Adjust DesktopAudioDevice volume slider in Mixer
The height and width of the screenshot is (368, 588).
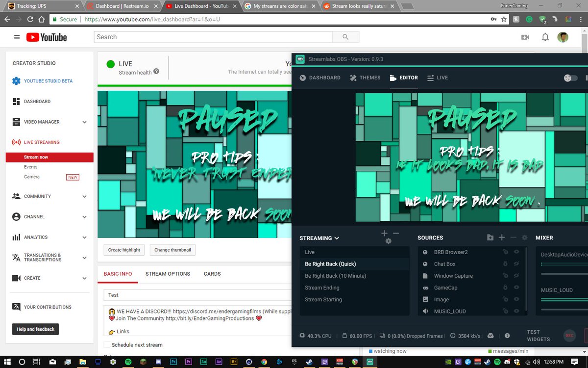point(564,274)
